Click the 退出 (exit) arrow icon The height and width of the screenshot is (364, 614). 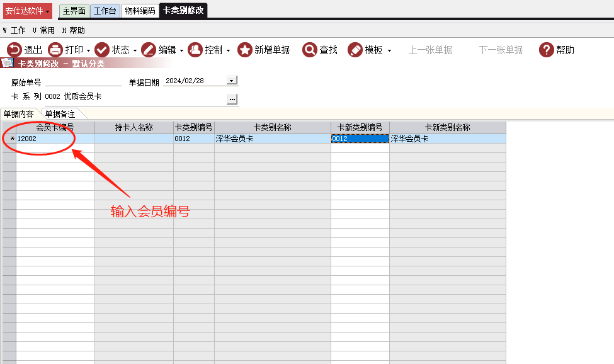pos(14,50)
